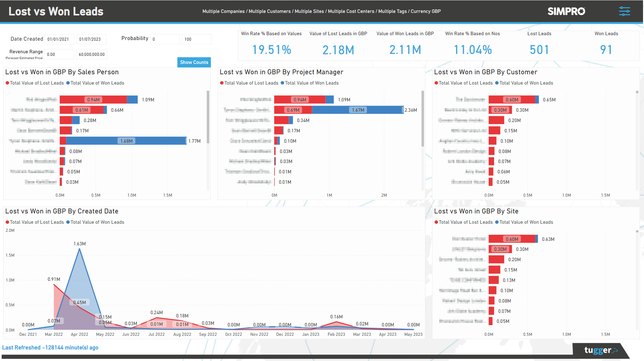Click red legend dot on Site chart

pyautogui.click(x=436, y=222)
